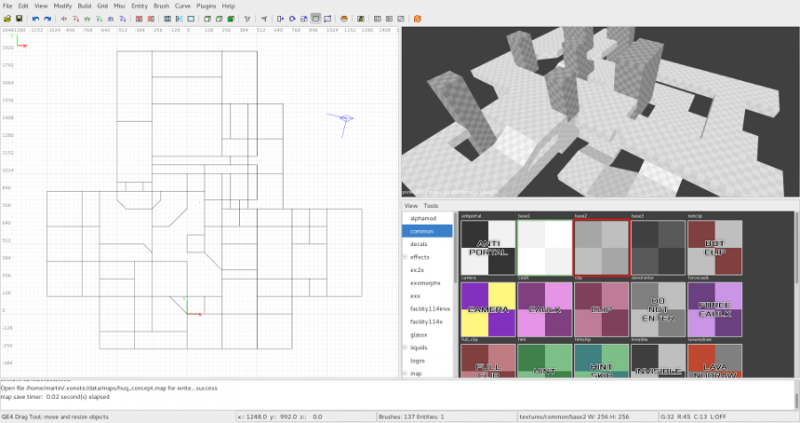800x423 pixels.
Task: Select the CAMERA texture thumbnail
Action: (487, 310)
